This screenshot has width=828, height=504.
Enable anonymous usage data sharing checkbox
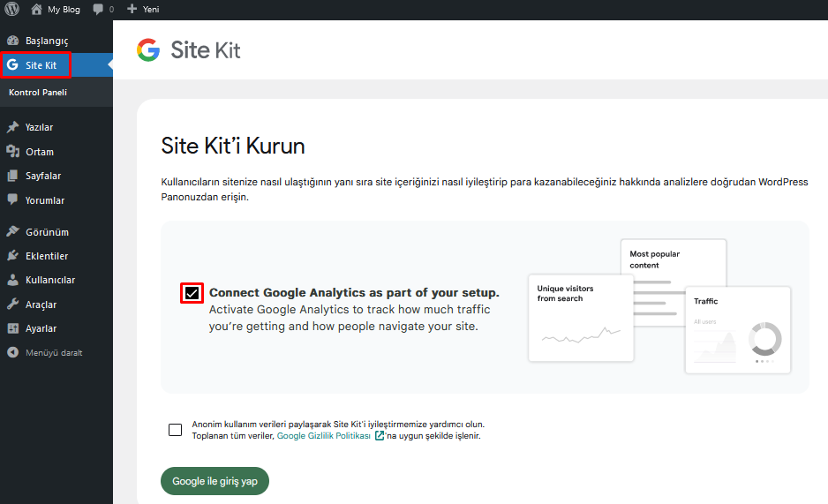pyautogui.click(x=176, y=430)
